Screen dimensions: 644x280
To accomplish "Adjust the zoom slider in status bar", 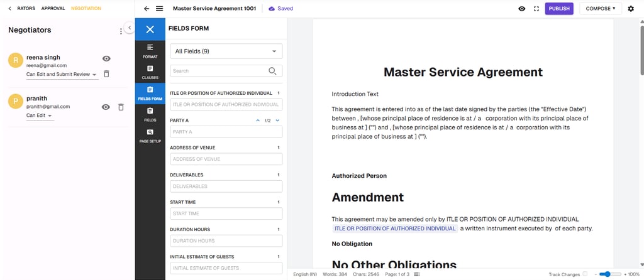I will [x=610, y=274].
